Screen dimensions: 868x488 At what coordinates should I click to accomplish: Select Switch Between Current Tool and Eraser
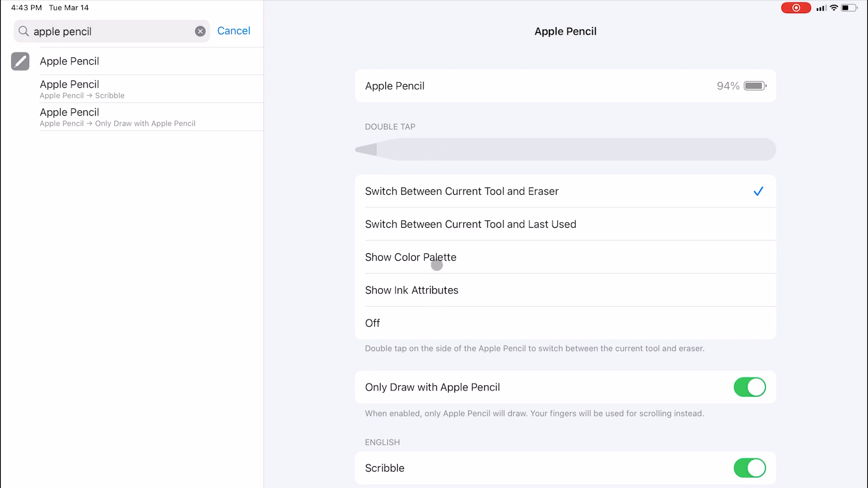pos(566,191)
